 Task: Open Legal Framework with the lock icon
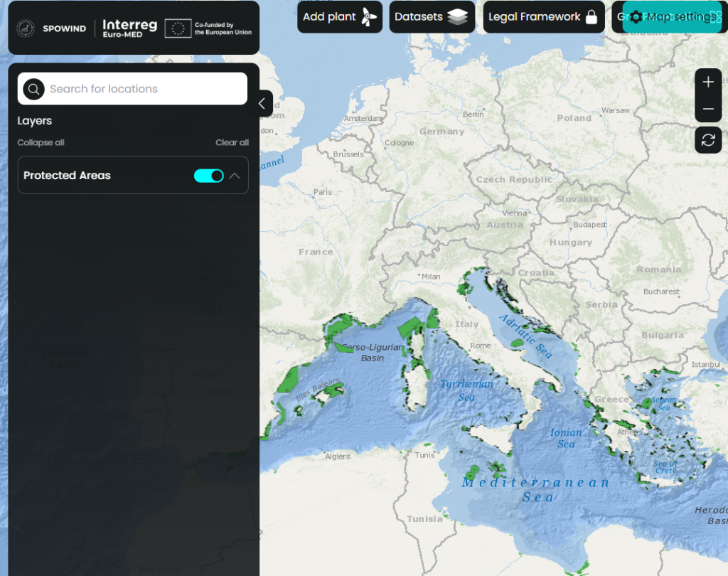tap(543, 17)
